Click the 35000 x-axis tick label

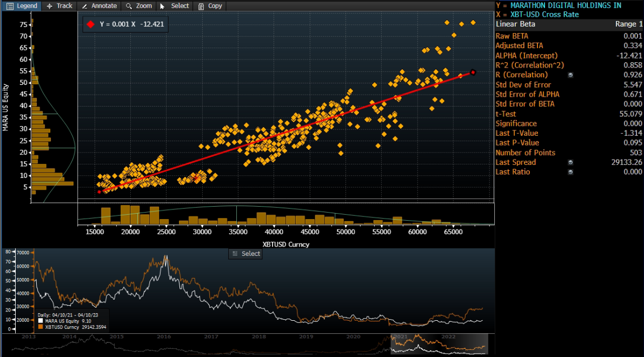238,232
